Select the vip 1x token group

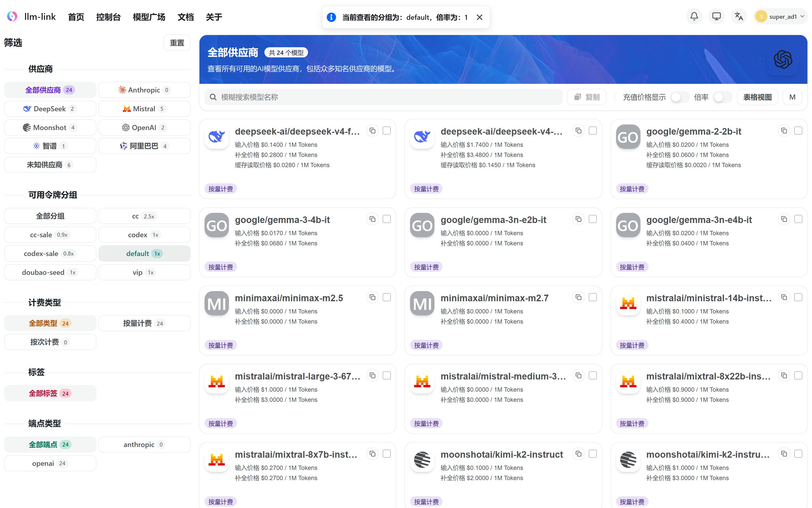[x=144, y=273]
